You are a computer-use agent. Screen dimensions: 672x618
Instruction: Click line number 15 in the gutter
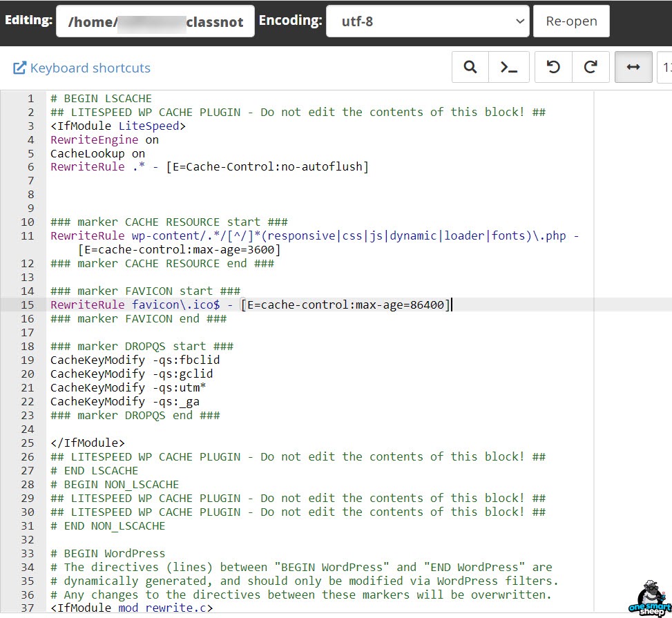[28, 305]
